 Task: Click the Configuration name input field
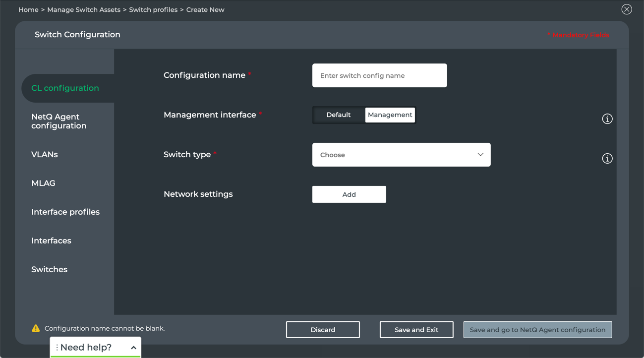click(379, 75)
